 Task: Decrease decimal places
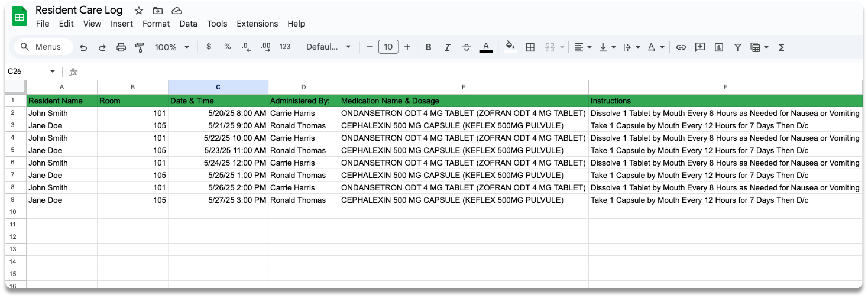(246, 47)
